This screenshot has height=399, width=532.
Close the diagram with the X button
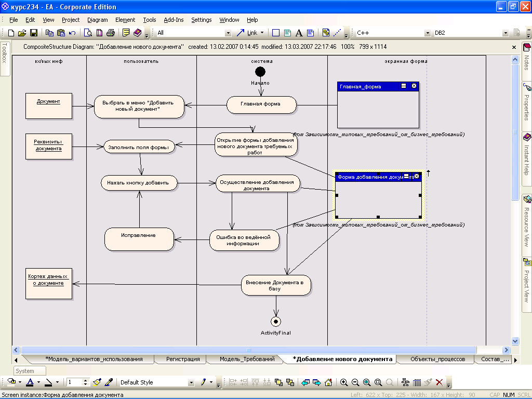pyautogui.click(x=514, y=47)
